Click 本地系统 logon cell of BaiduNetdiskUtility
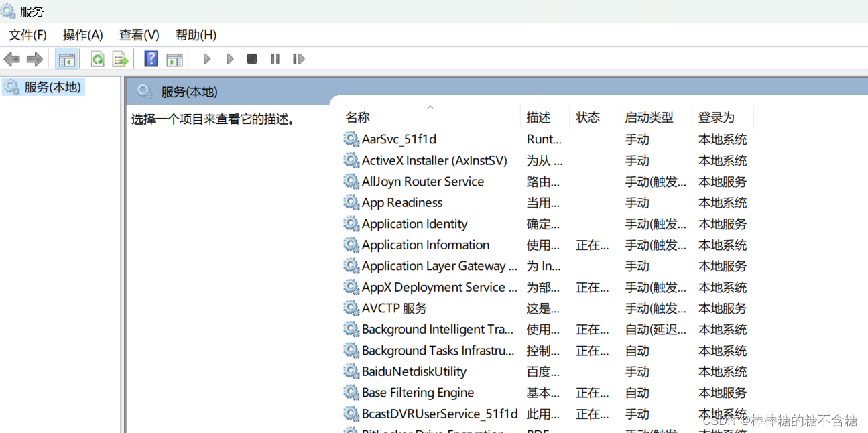Image resolution: width=868 pixels, height=433 pixels. click(723, 371)
